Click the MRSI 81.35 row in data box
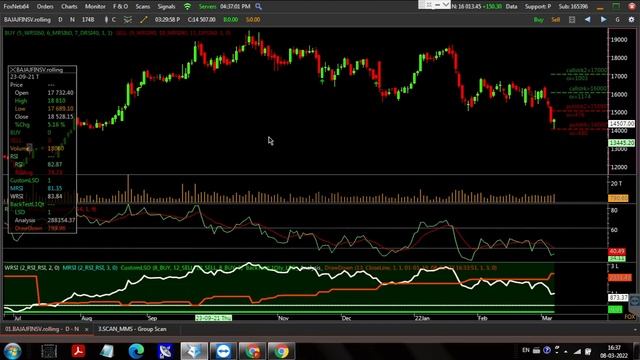Image resolution: width=640 pixels, height=360 pixels. coord(42,188)
